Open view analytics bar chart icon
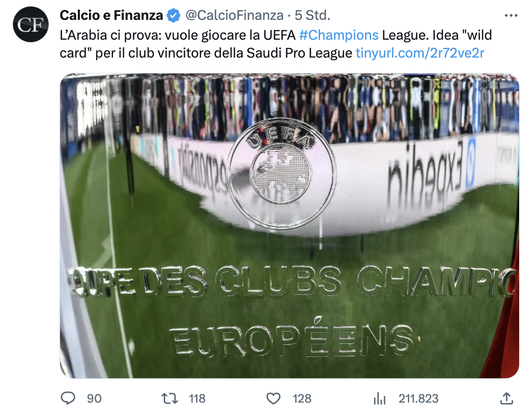532x415 pixels. (x=379, y=399)
